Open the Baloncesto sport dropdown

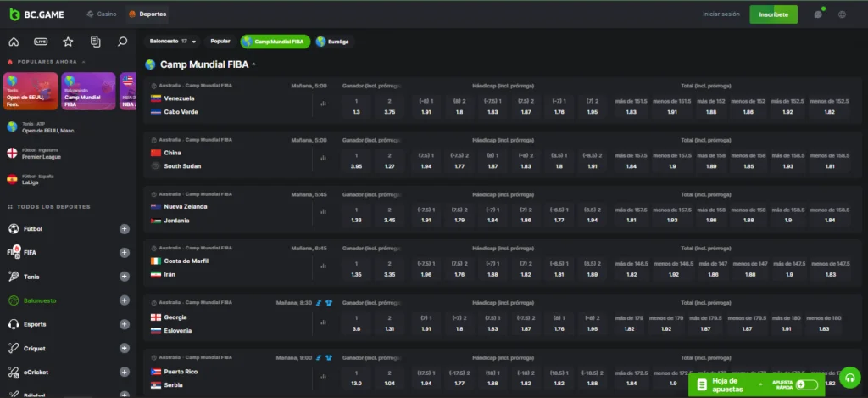click(x=172, y=41)
